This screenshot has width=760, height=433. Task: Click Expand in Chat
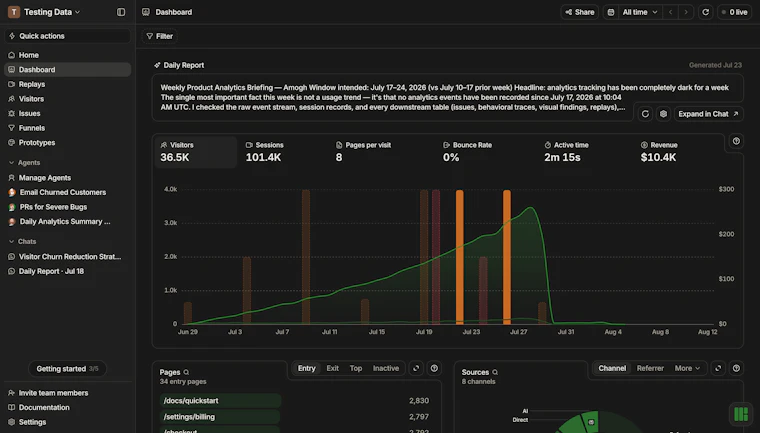708,114
